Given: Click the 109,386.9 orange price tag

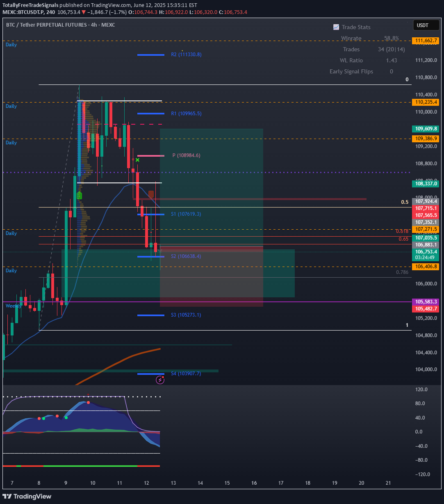Looking at the screenshot, I should coord(426,139).
